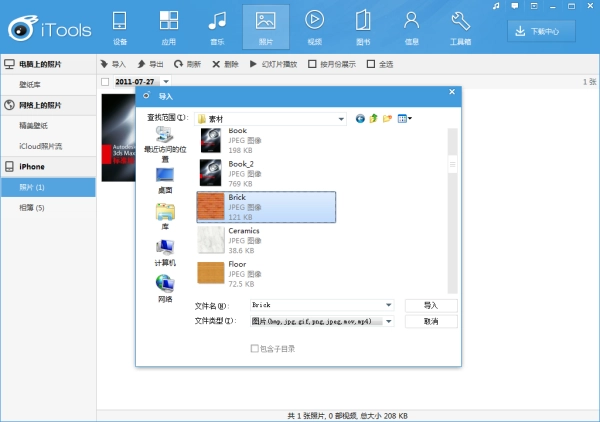Select the 照片 (Photos) section
The height and width of the screenshot is (422, 600).
click(266, 27)
